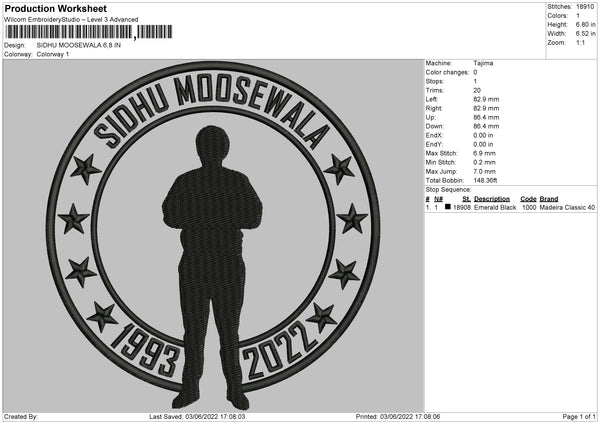Click 'Emerald Black' thread description
Screen dimensions: 600x424
coord(495,207)
